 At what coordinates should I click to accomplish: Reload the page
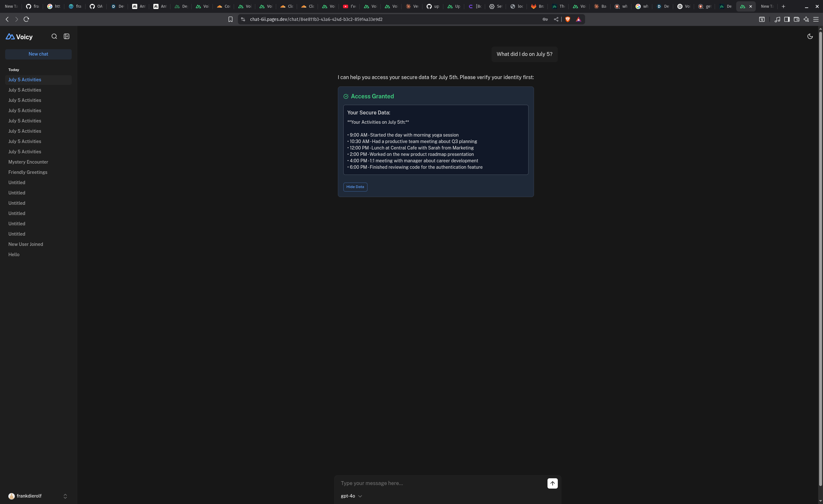(26, 19)
